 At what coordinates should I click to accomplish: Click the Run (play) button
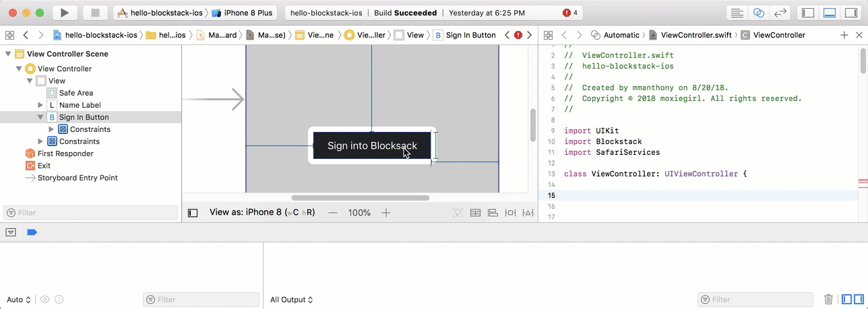click(64, 13)
